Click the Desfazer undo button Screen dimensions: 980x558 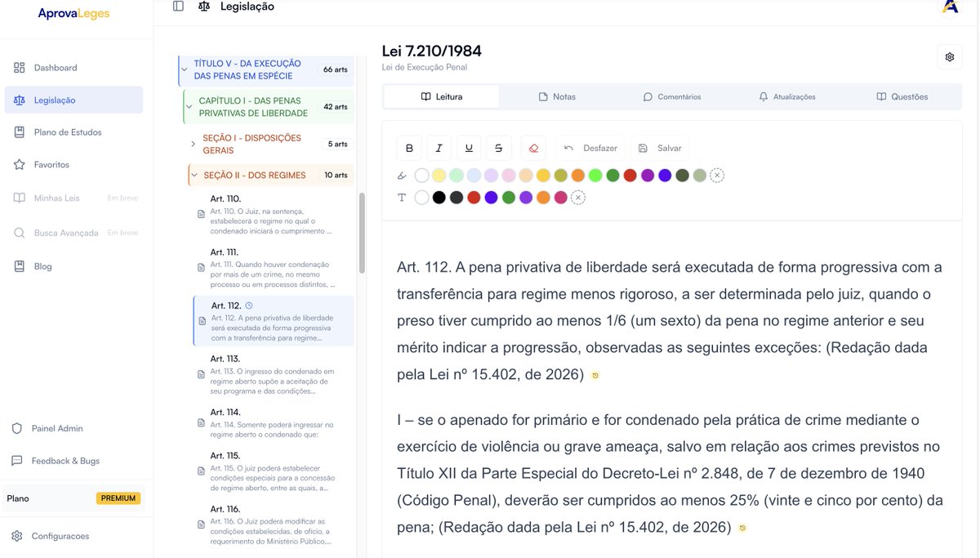590,148
